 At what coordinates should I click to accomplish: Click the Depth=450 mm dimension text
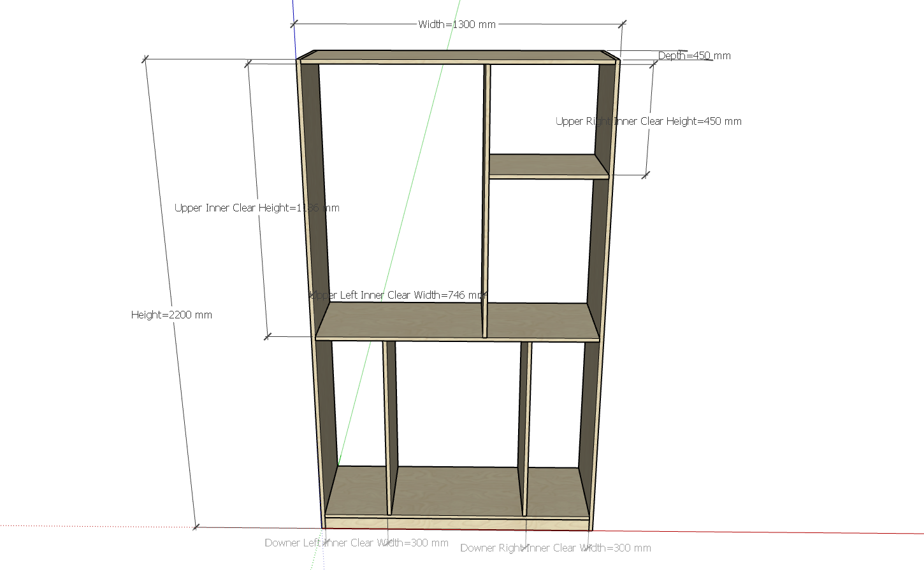pyautogui.click(x=694, y=56)
